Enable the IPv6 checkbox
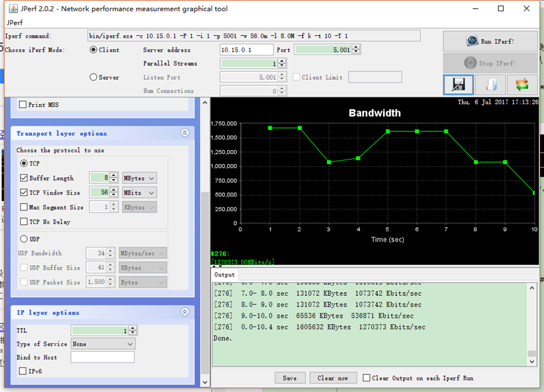544x392 pixels. (x=23, y=371)
